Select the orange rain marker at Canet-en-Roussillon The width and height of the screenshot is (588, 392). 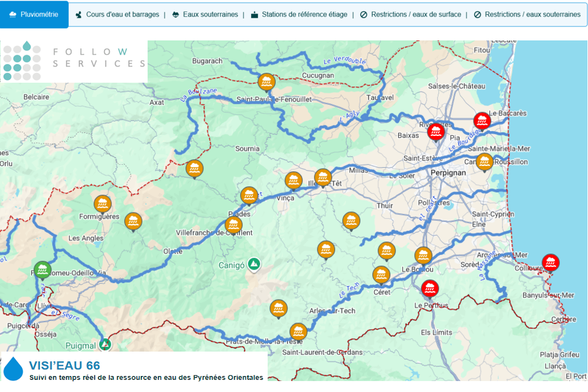(x=484, y=161)
